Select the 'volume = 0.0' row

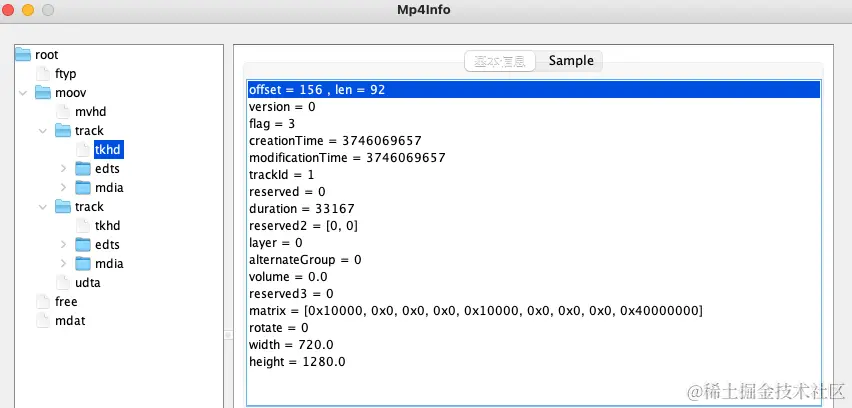534,277
